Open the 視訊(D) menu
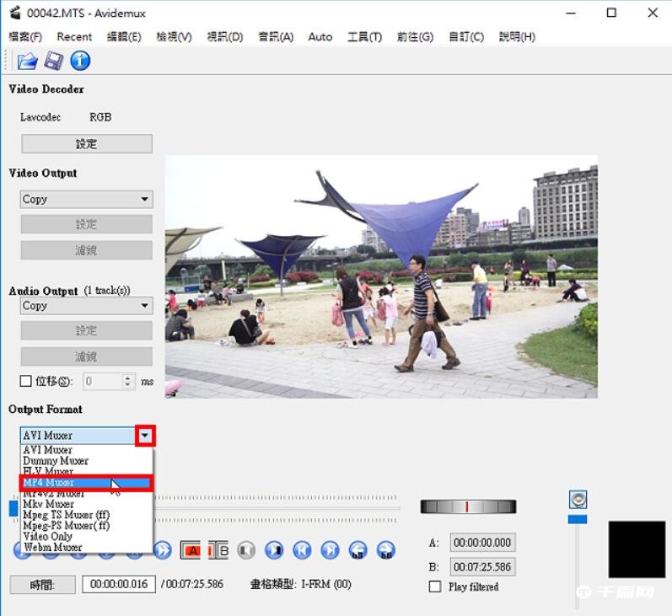Screen dimensions: 672x616 [x=225, y=37]
